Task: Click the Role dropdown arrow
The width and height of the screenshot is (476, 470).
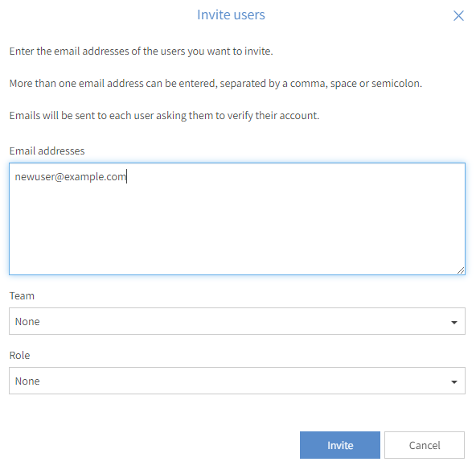Action: pyautogui.click(x=453, y=382)
